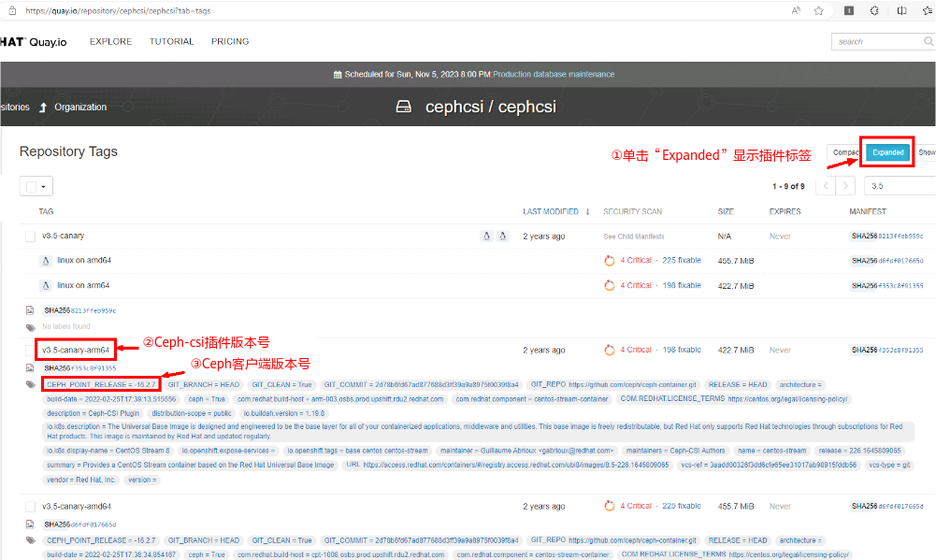The width and height of the screenshot is (936, 560).
Task: Add page to favorites star icon
Action: [818, 10]
